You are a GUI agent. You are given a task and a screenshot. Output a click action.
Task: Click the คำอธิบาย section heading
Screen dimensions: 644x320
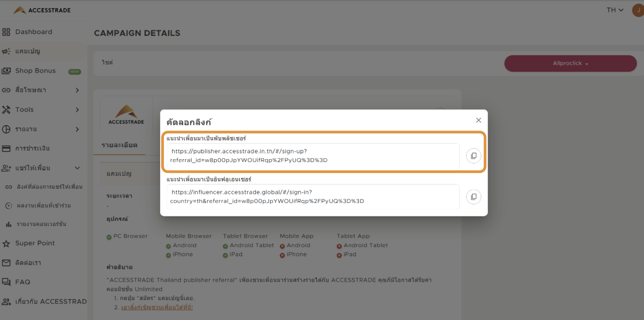(119, 267)
